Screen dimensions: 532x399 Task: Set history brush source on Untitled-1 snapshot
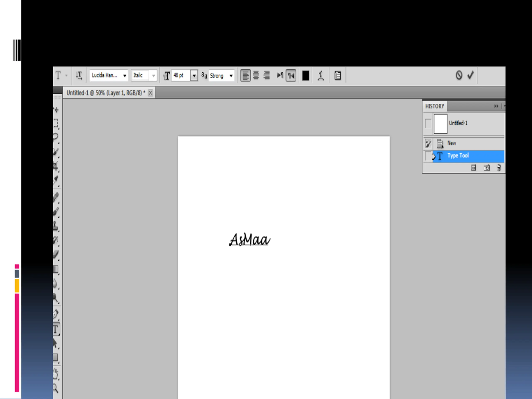click(x=428, y=124)
